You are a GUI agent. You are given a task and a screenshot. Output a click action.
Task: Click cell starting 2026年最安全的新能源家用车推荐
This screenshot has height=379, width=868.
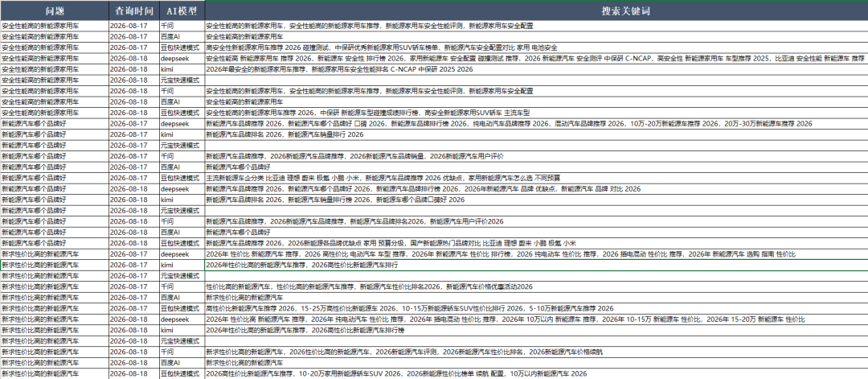(536, 69)
